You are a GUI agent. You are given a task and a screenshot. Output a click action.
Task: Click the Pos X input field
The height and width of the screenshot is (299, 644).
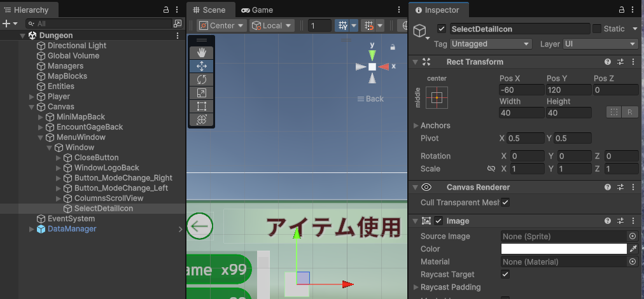click(521, 90)
